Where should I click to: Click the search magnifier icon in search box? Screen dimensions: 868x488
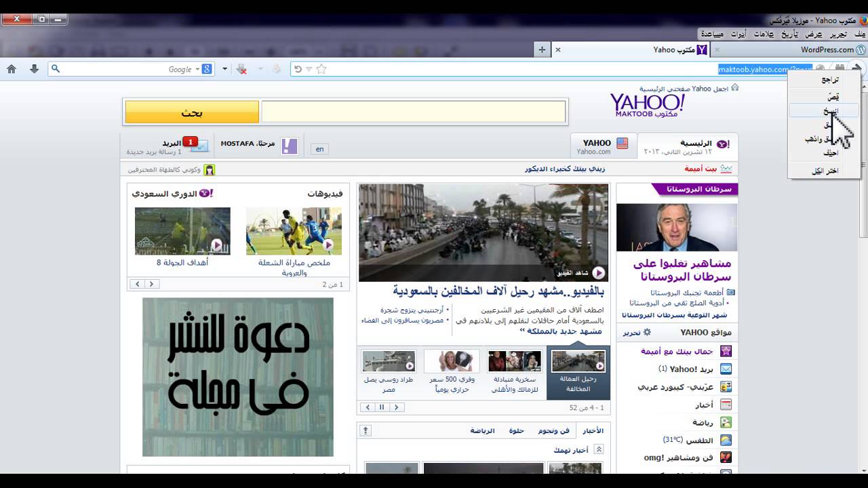[56, 69]
